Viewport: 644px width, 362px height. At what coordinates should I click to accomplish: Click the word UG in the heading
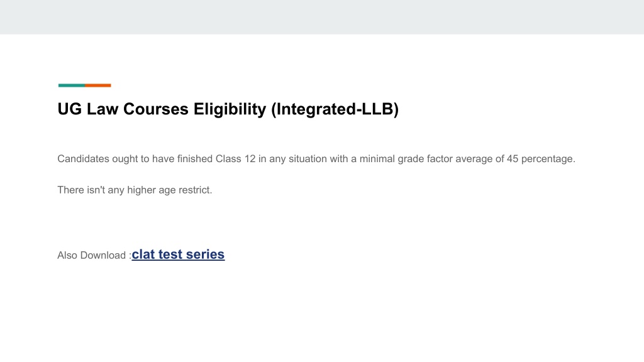(x=69, y=109)
